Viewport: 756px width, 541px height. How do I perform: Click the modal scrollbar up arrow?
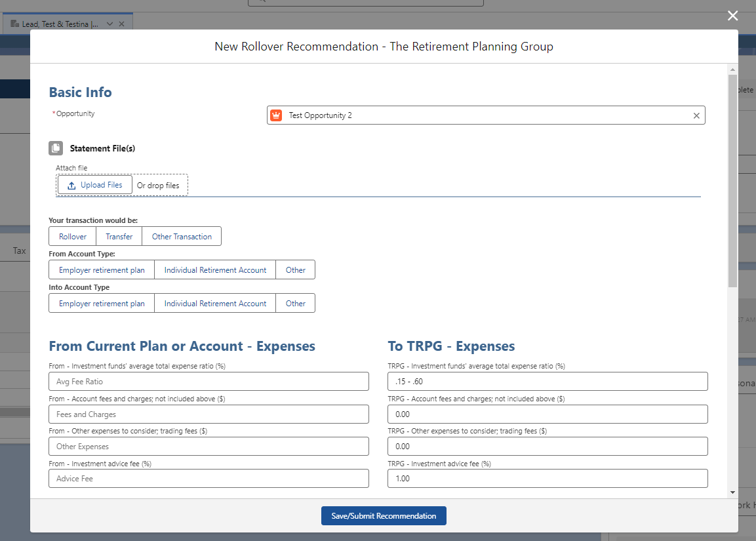tap(733, 70)
